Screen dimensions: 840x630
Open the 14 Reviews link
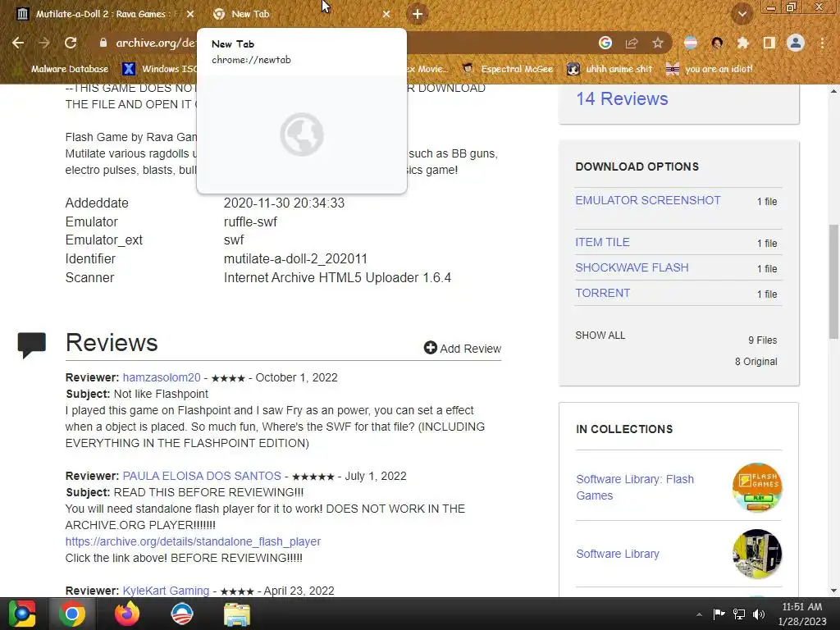pos(622,99)
